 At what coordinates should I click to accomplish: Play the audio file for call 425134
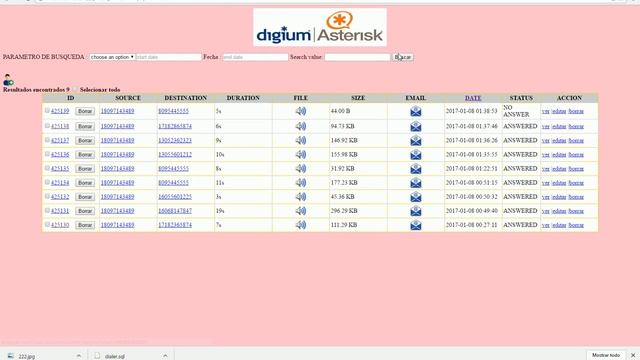pyautogui.click(x=301, y=182)
